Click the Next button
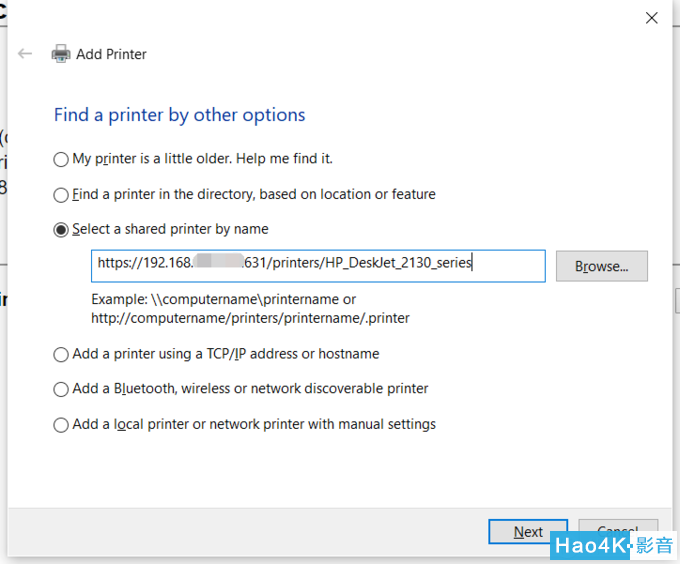 coord(528,531)
